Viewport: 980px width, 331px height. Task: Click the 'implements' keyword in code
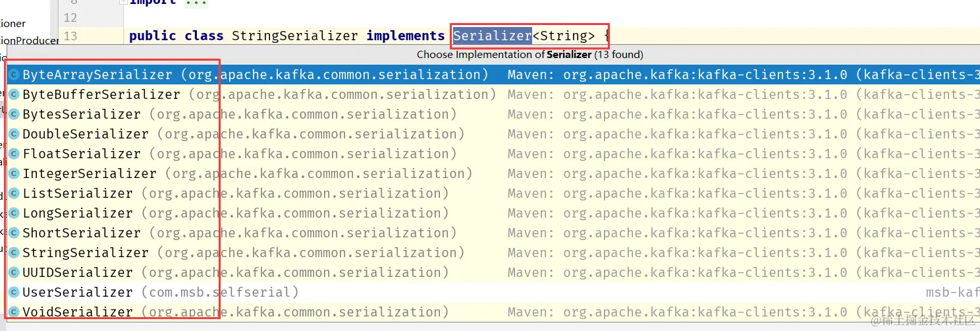point(406,36)
